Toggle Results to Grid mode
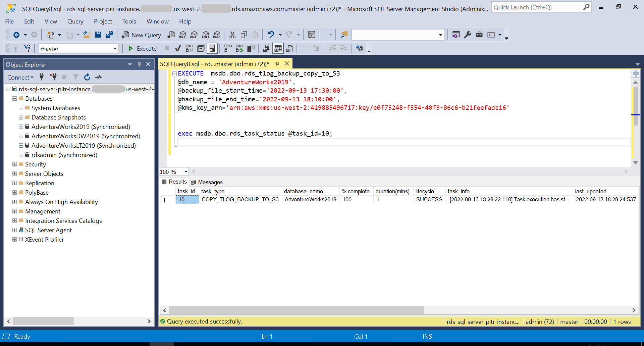This screenshot has width=644, height=346. [278, 48]
